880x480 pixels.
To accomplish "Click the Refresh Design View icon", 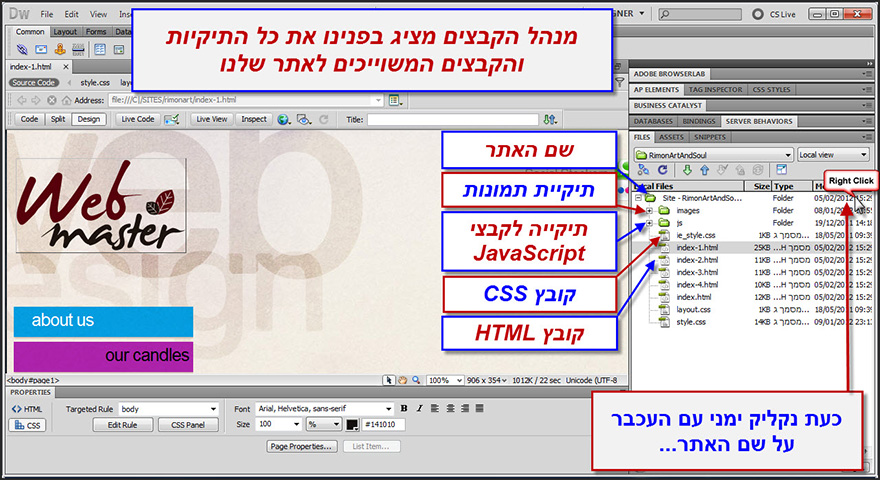I will click(324, 119).
